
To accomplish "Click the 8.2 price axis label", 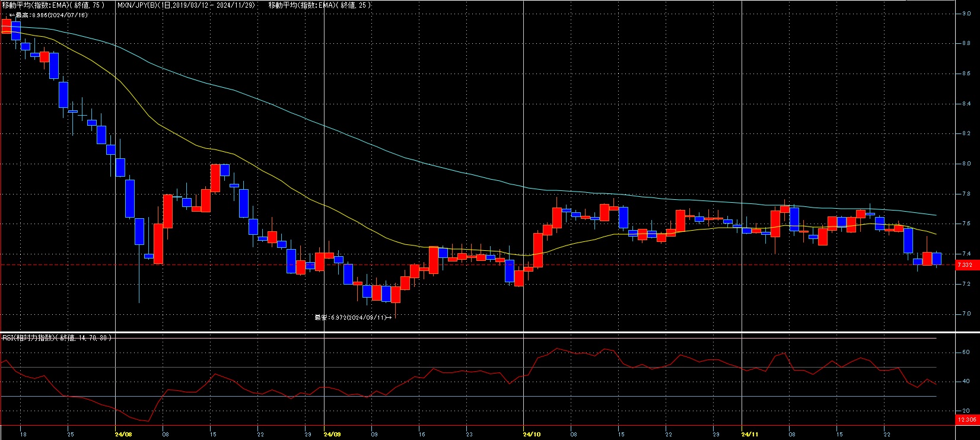I will (x=967, y=134).
